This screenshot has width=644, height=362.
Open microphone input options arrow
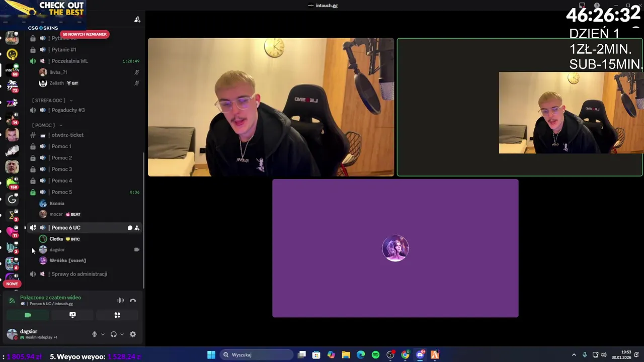103,334
